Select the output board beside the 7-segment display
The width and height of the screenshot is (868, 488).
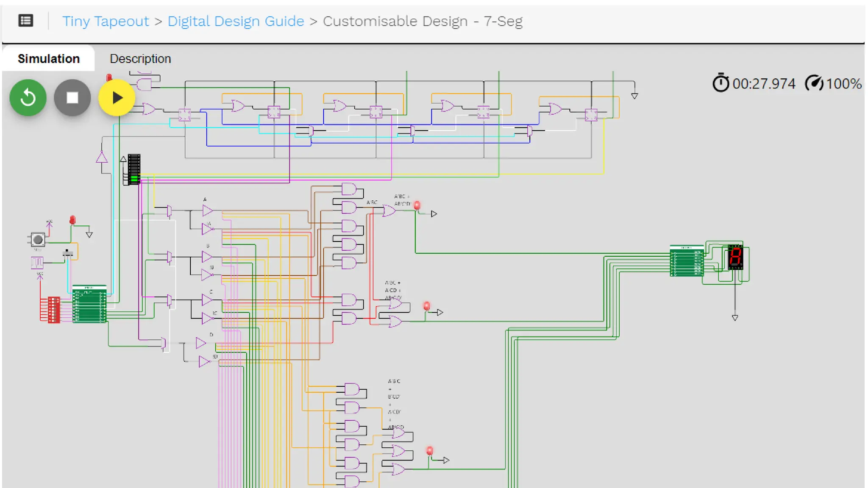[x=687, y=261]
